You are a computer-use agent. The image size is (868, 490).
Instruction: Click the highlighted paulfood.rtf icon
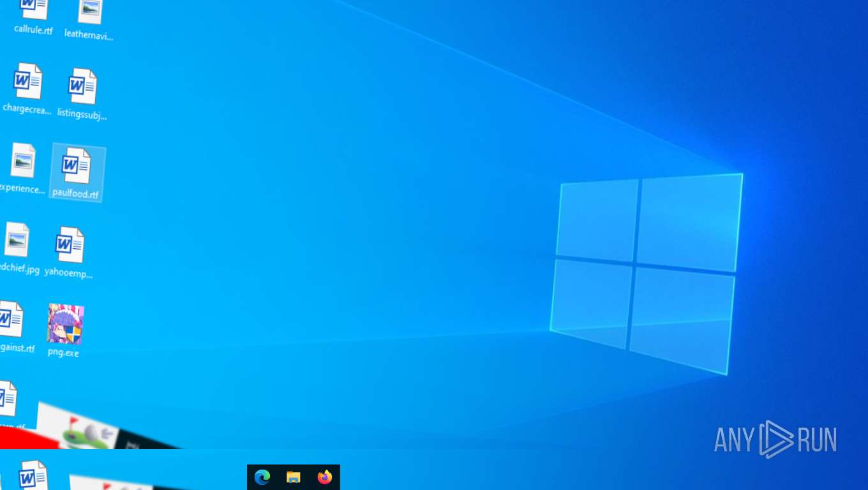pos(76,165)
